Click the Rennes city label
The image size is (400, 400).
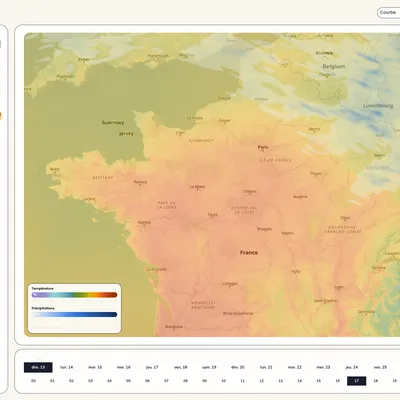(x=140, y=182)
